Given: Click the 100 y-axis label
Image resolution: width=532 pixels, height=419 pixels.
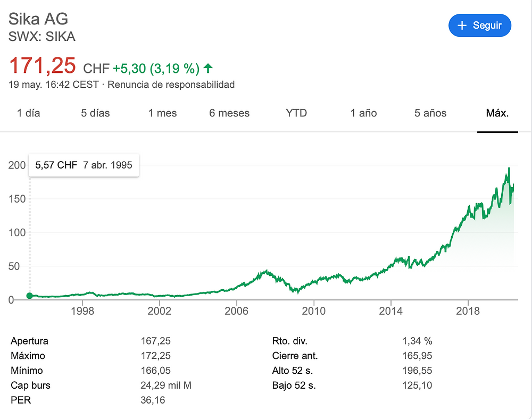Looking at the screenshot, I should pos(17,232).
